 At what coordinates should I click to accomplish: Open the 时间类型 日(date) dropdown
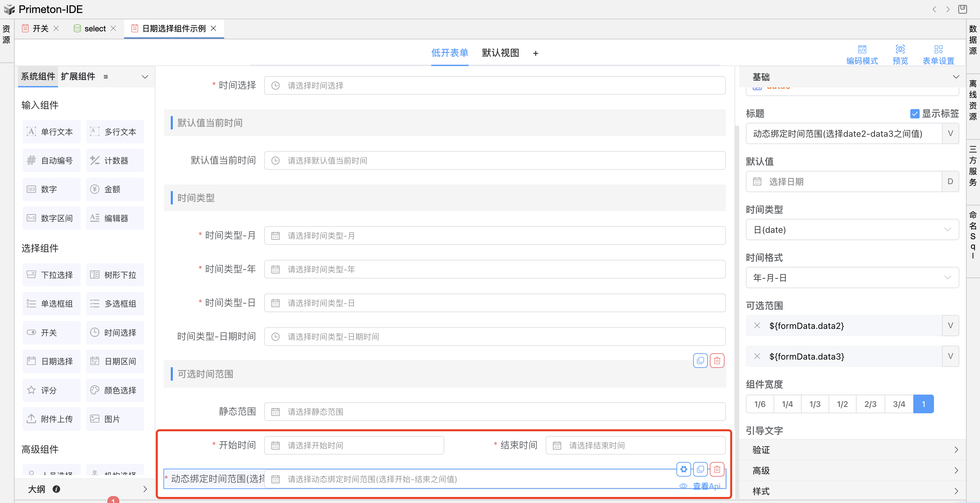click(x=852, y=229)
